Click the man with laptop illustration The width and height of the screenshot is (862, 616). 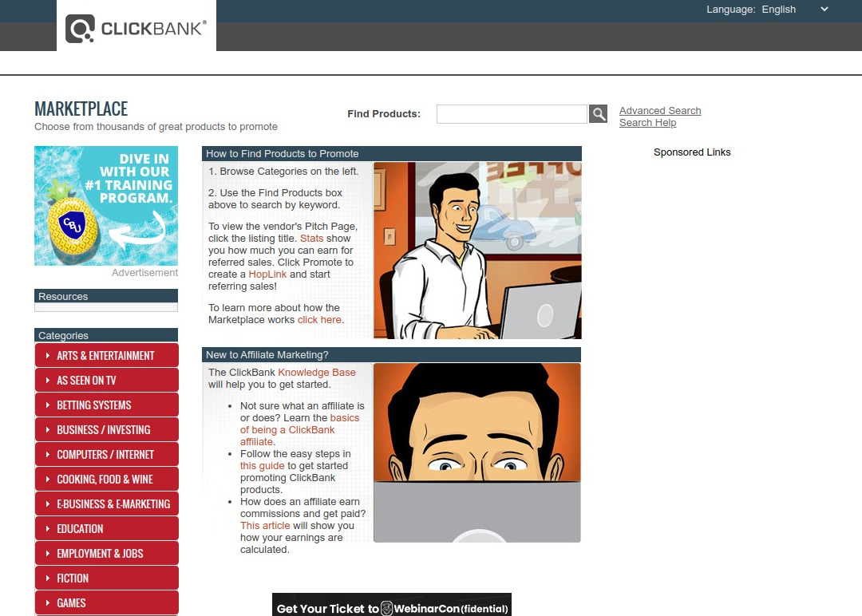point(477,250)
